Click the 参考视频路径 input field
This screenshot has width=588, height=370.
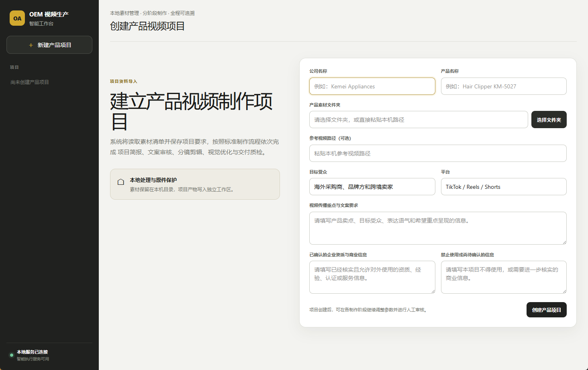pyautogui.click(x=438, y=153)
